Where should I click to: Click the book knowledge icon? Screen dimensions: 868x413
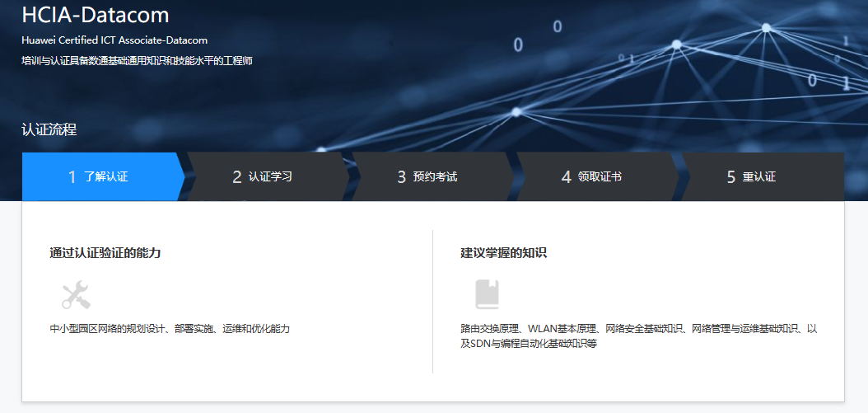[x=488, y=294]
